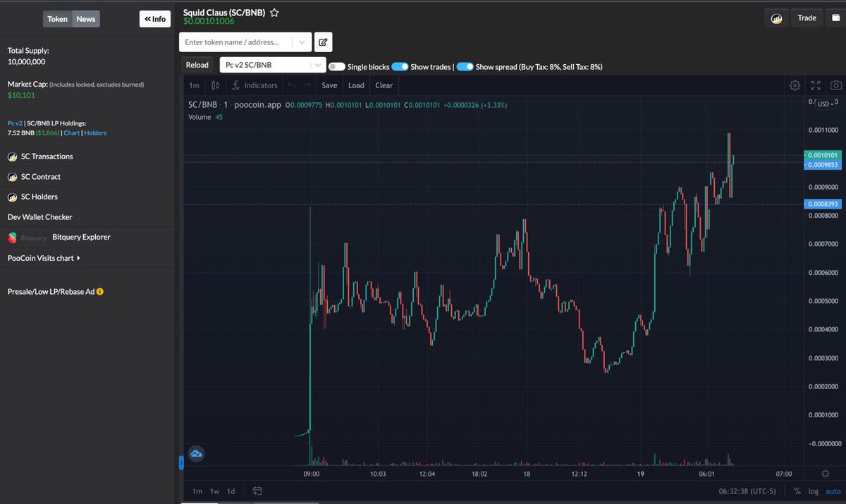Image resolution: width=846 pixels, height=504 pixels.
Task: Select the 1w timeframe tab
Action: [214, 491]
